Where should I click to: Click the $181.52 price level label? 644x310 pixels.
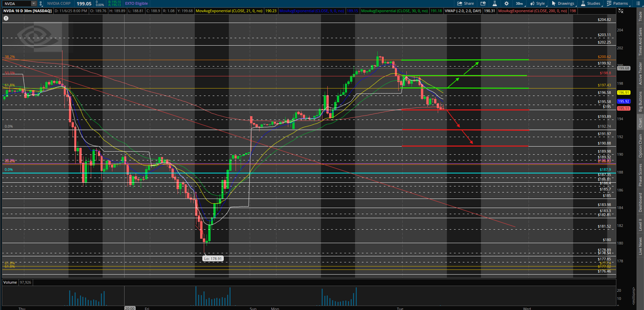pyautogui.click(x=605, y=226)
